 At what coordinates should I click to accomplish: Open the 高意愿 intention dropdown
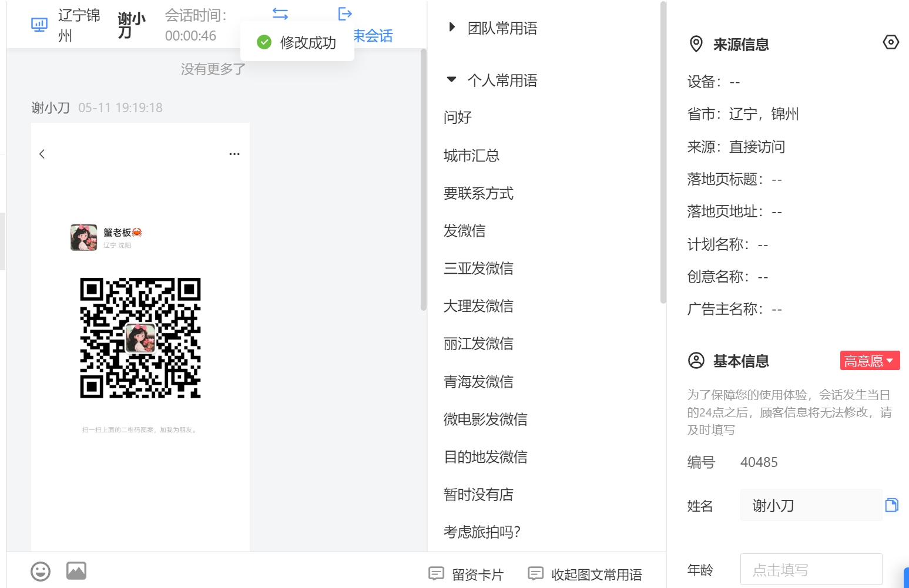point(870,361)
